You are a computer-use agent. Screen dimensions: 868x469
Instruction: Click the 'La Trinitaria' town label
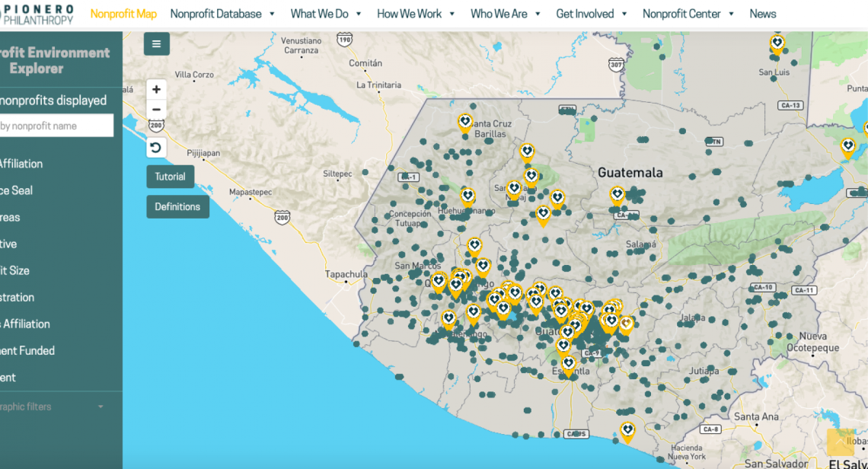[x=378, y=85]
